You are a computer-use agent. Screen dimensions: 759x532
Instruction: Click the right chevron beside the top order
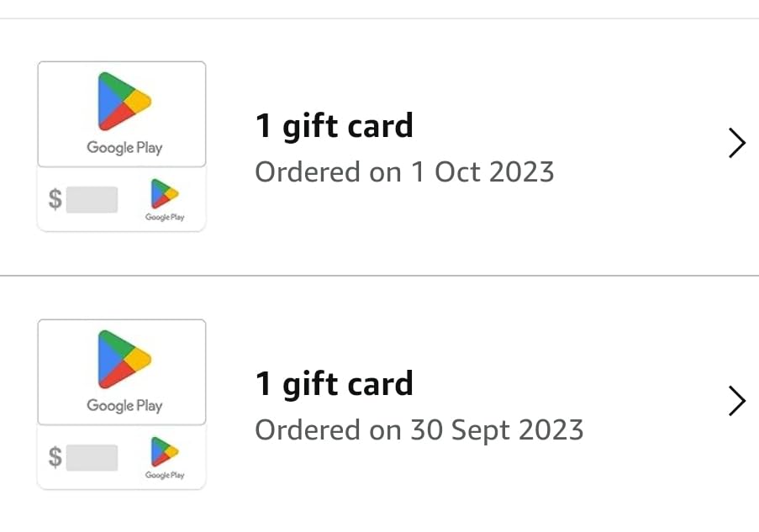(736, 143)
